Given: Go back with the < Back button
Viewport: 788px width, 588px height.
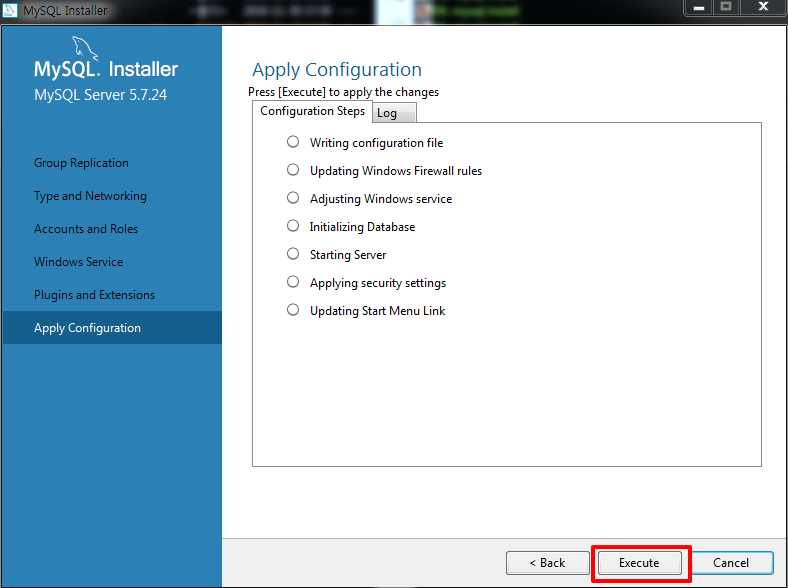Looking at the screenshot, I should click(x=547, y=563).
